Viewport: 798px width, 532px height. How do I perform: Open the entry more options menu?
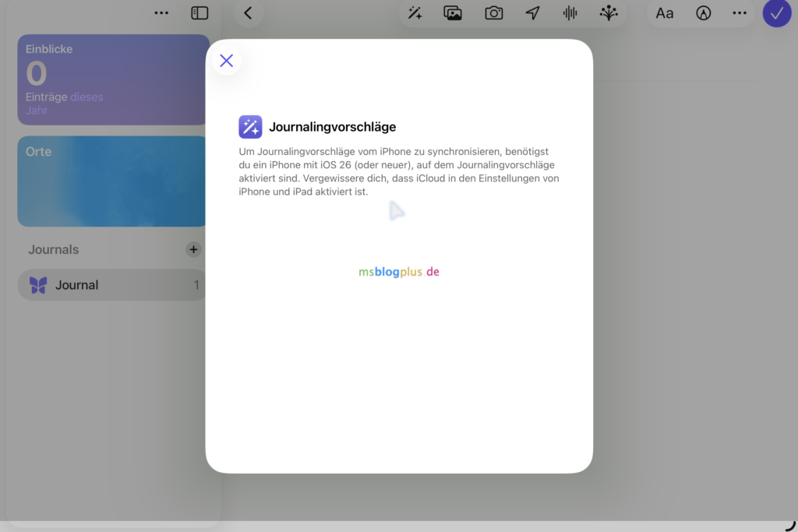(x=740, y=13)
